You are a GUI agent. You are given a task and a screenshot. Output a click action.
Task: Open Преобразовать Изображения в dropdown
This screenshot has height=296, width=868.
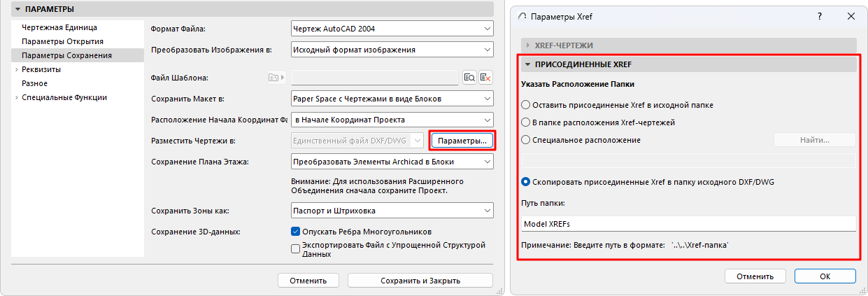point(392,50)
